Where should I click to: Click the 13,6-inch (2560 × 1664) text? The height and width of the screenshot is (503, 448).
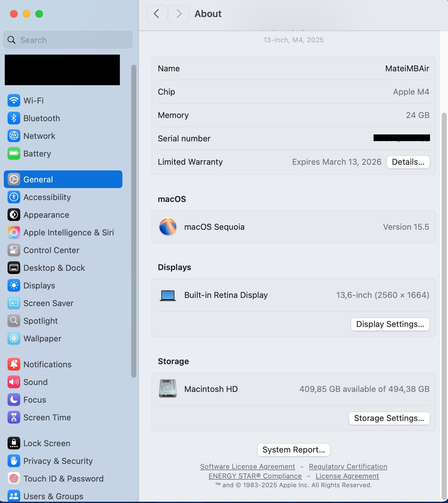coord(383,295)
